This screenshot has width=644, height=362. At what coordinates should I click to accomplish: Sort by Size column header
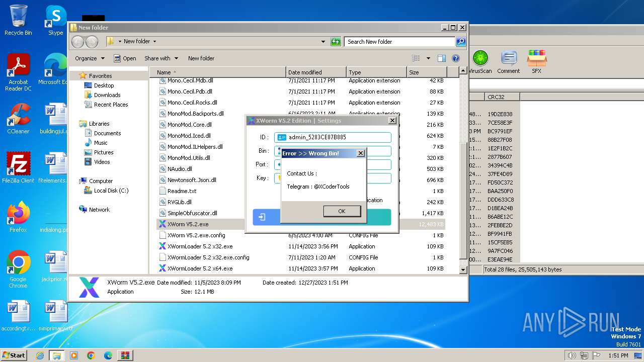tap(427, 72)
